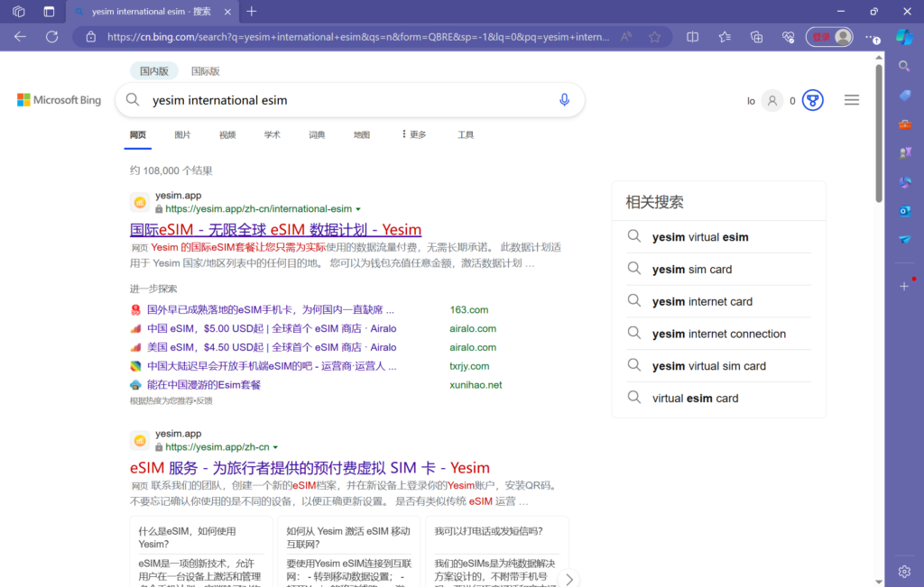Switch to 国内版 search mode
The width and height of the screenshot is (924, 587).
(154, 70)
